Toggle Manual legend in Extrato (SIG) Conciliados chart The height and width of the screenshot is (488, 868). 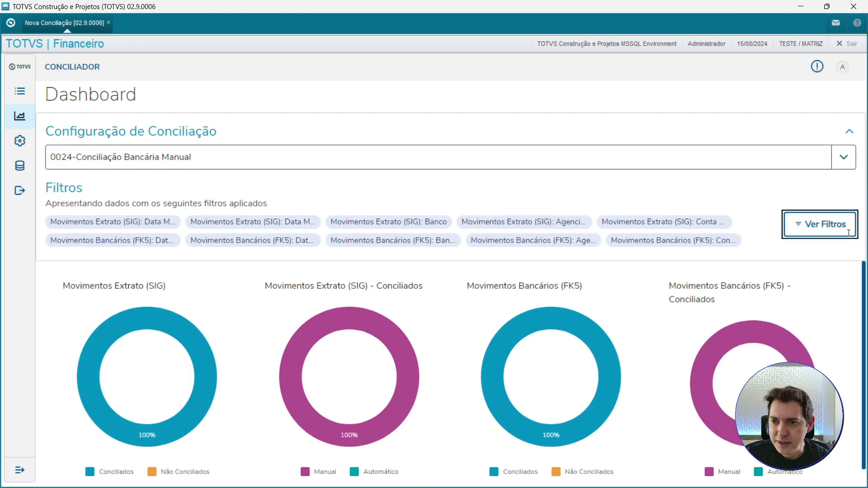click(x=318, y=472)
